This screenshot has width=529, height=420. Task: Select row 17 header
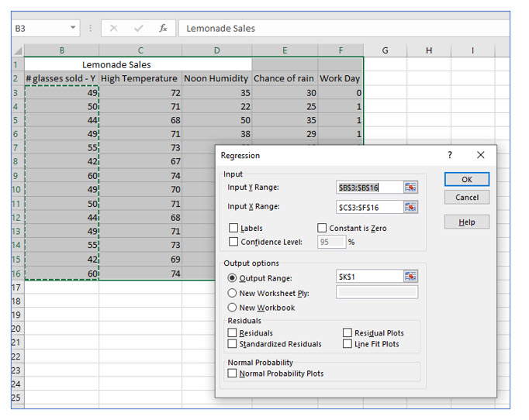pos(18,287)
